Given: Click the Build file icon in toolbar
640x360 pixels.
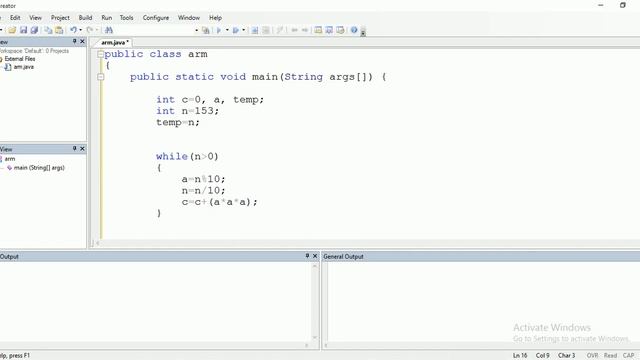Looking at the screenshot, I should click(206, 30).
